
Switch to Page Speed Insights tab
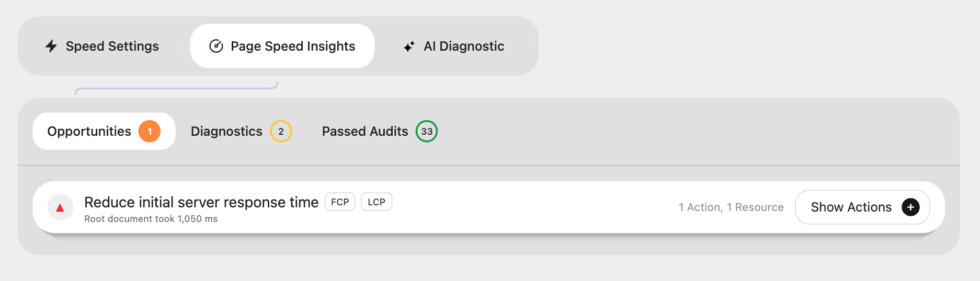pyautogui.click(x=282, y=46)
